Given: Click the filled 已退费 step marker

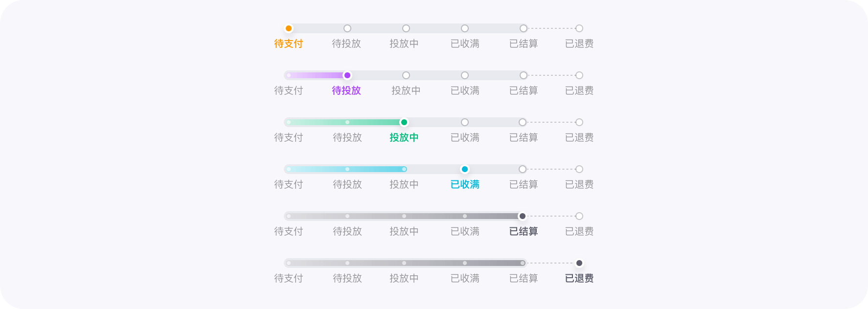Looking at the screenshot, I should pos(579,263).
